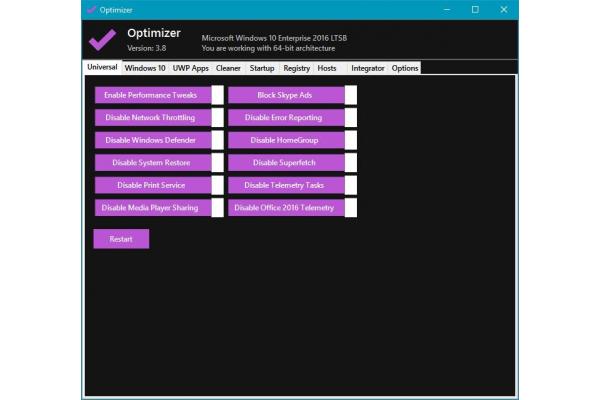Toggle white box beside Disable Telemetry Tasks
Image resolution: width=600 pixels, height=400 pixels.
[351, 185]
